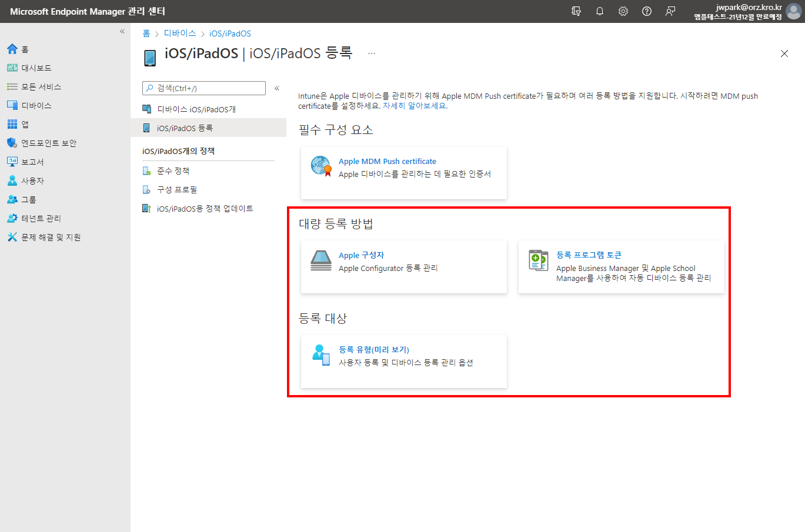Click iOS/iPadOS breadcrumb link
The width and height of the screenshot is (805, 532).
click(x=230, y=34)
